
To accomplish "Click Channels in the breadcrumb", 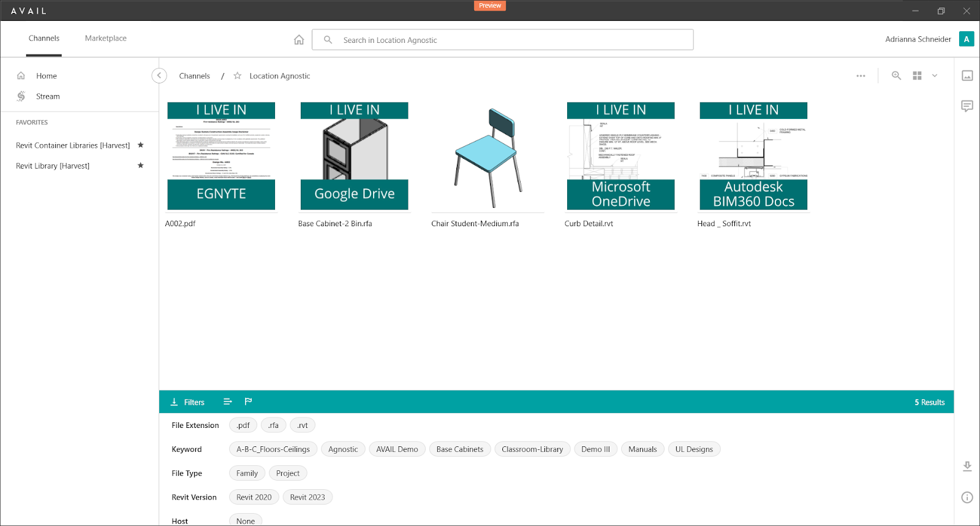I will tap(194, 76).
